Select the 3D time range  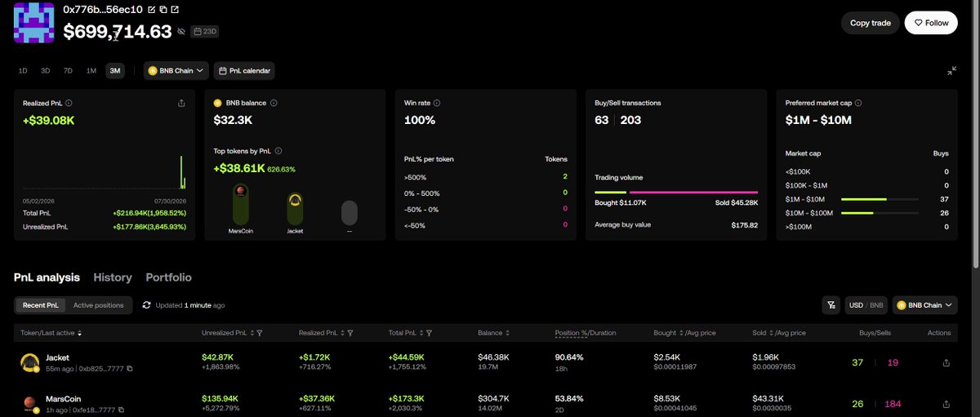point(46,71)
